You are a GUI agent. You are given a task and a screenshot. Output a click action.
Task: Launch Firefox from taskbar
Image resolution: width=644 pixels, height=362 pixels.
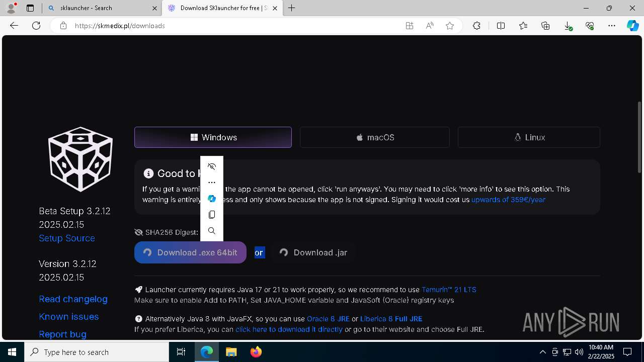(x=256, y=352)
